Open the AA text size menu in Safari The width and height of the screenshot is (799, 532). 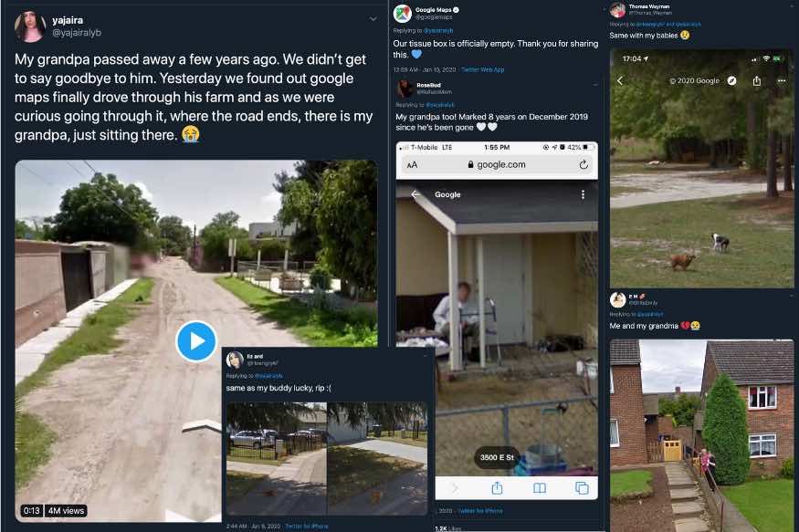[412, 165]
